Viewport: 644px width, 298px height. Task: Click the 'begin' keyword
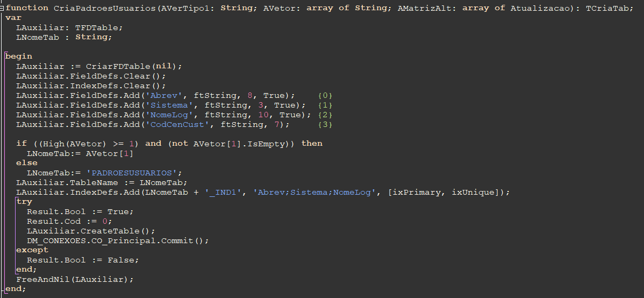click(x=19, y=56)
